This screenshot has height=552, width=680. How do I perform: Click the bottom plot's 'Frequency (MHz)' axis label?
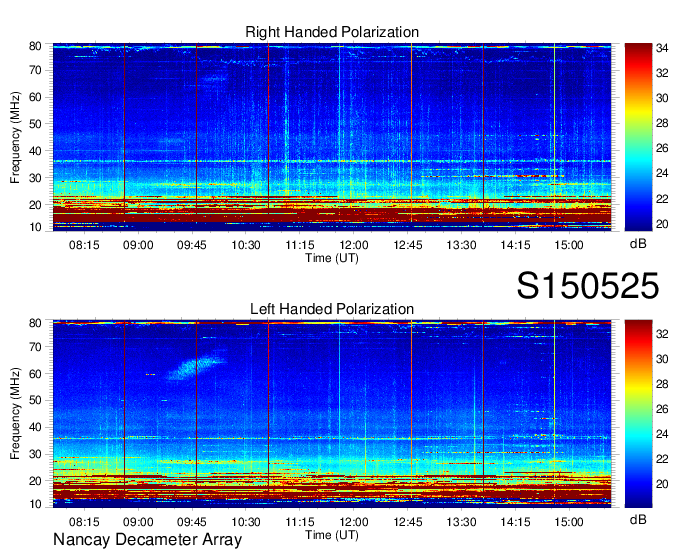15,414
